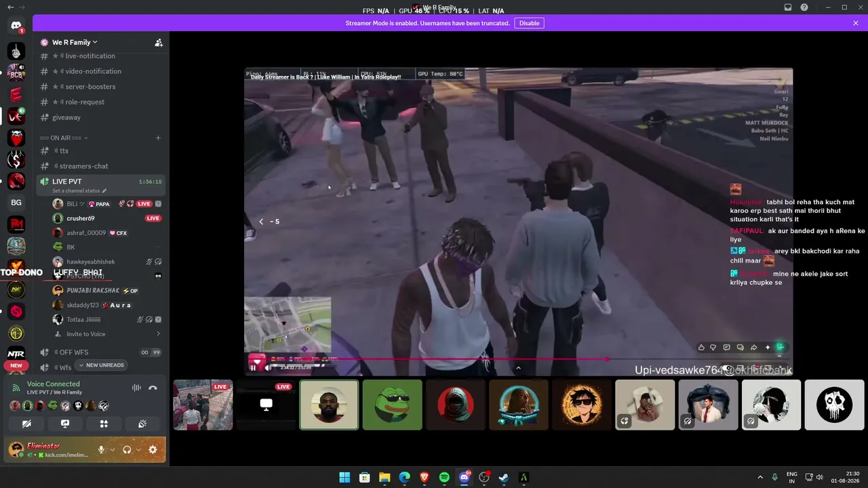Open the streamers-chat channel

(x=102, y=166)
